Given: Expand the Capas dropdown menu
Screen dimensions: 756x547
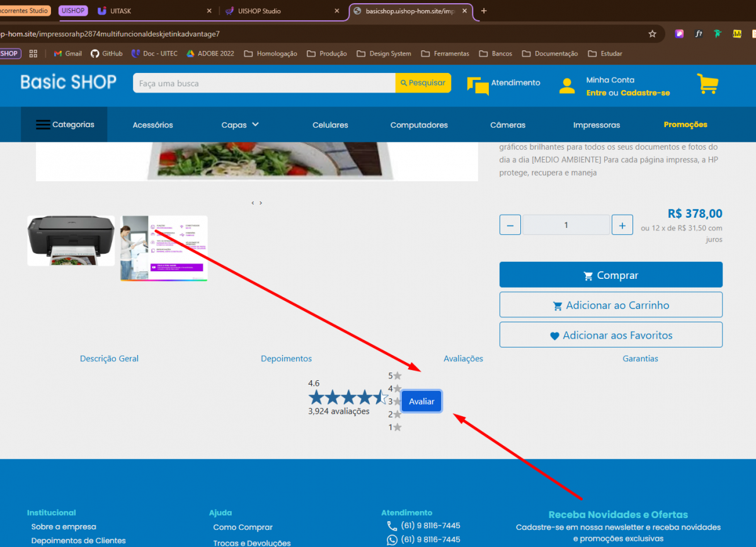Looking at the screenshot, I should point(240,125).
